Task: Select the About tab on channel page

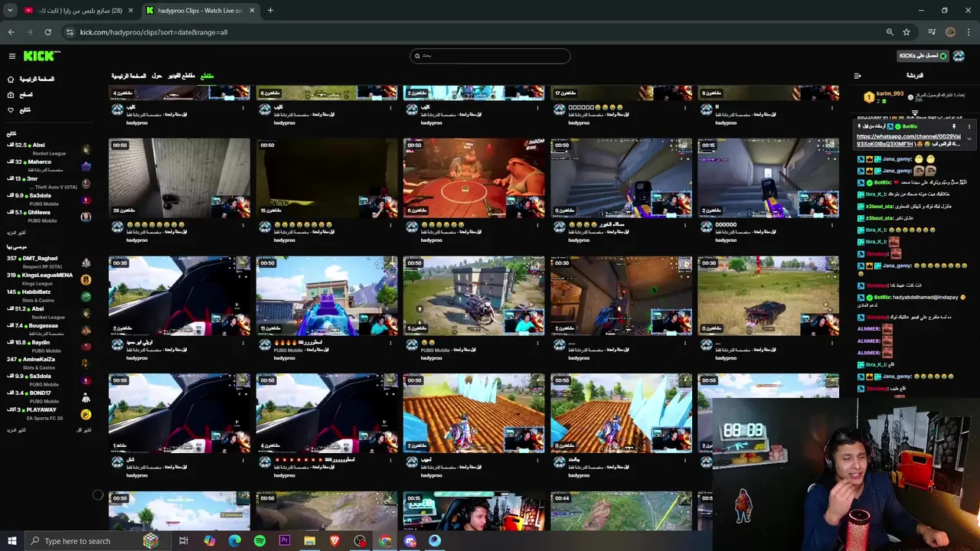Action: click(157, 76)
